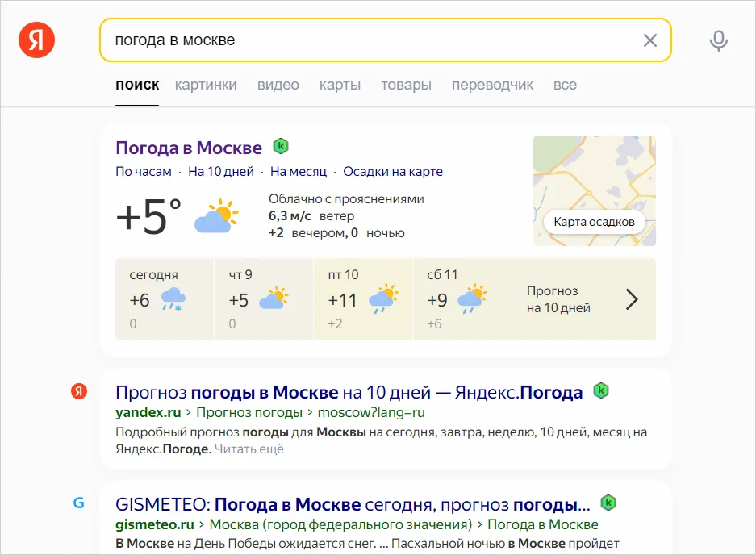
Task: Click inside the search input field
Action: pos(323,40)
